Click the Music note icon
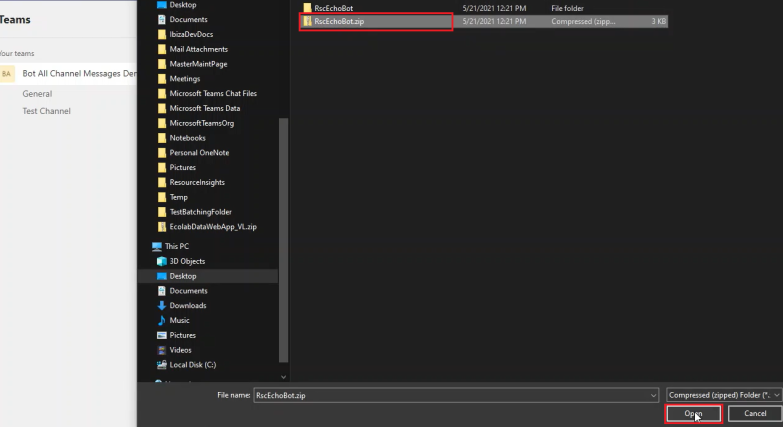The image size is (783, 427). pyautogui.click(x=161, y=320)
